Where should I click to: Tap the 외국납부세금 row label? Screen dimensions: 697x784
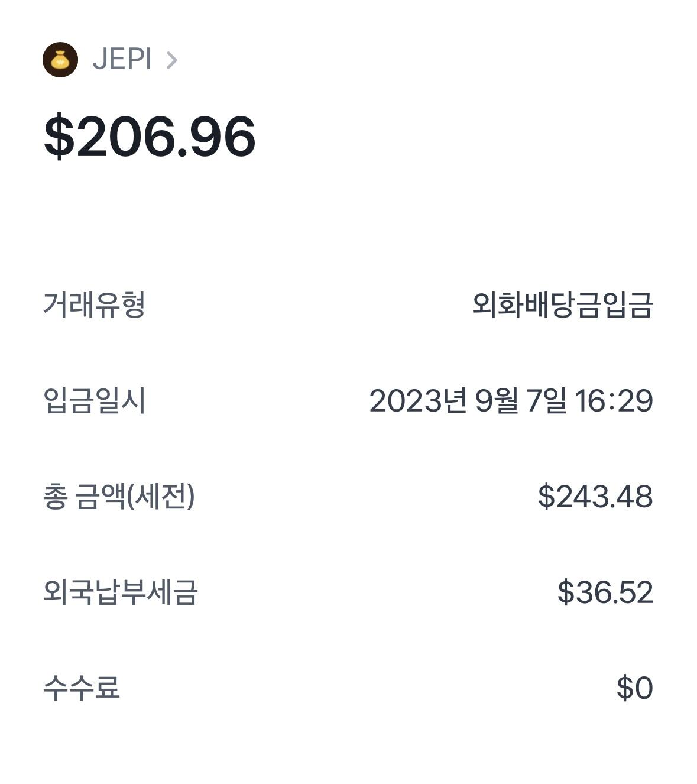[x=120, y=592]
